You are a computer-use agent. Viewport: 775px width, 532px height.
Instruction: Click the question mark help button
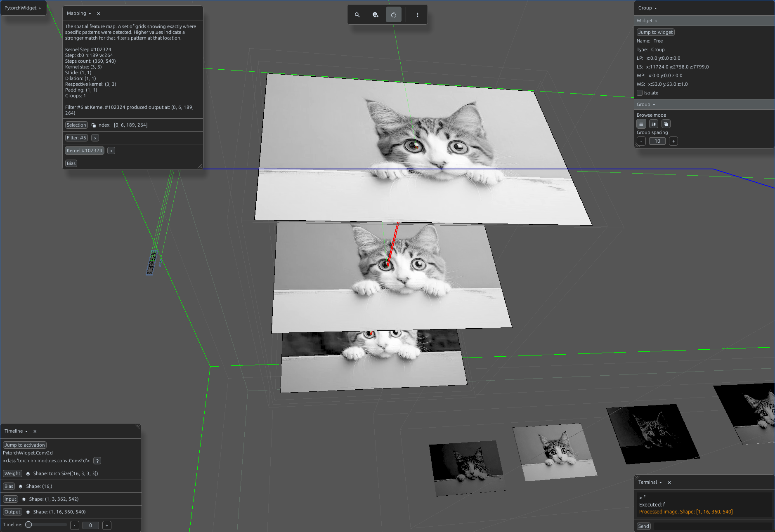pyautogui.click(x=97, y=461)
